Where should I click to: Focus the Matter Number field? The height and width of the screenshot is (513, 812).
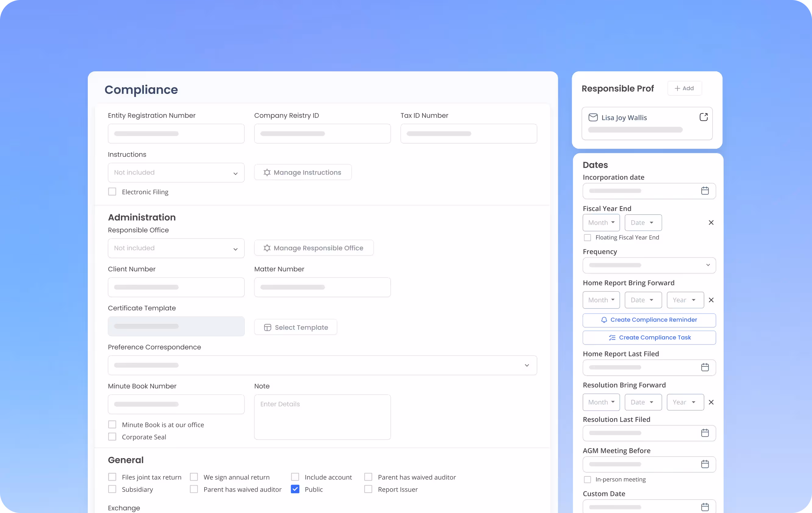tap(322, 287)
